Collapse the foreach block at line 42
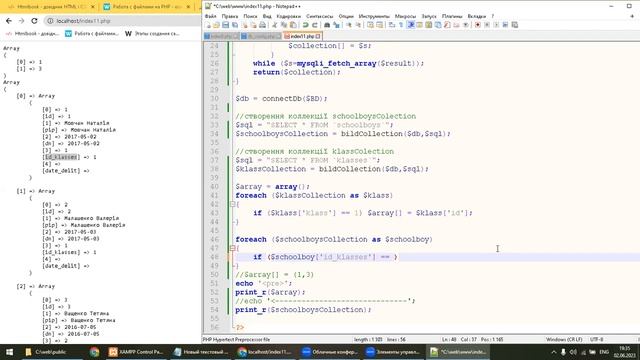 coord(232,204)
